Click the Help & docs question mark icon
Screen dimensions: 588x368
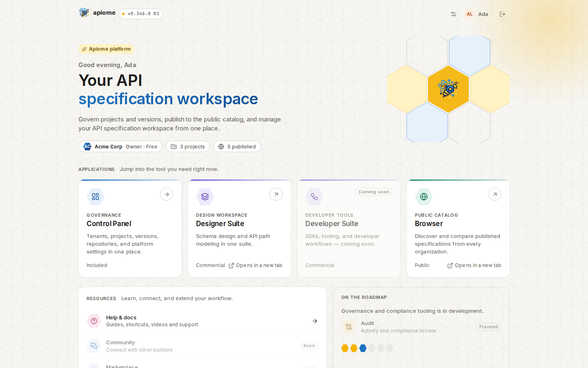coord(94,321)
